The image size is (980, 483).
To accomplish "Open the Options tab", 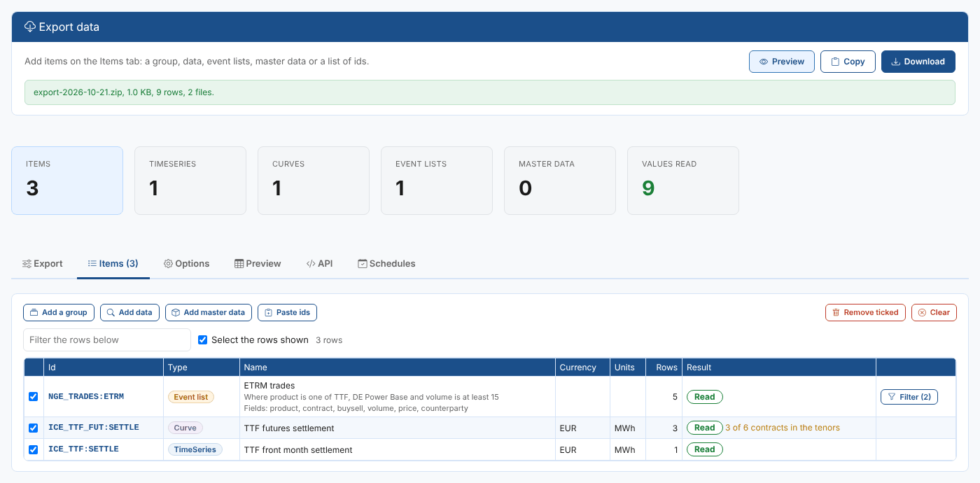I will 187,264.
